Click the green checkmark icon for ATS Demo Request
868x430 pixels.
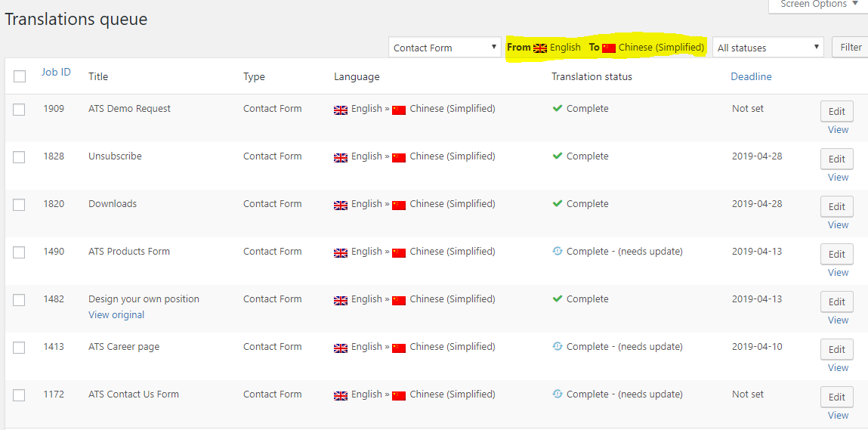point(558,109)
